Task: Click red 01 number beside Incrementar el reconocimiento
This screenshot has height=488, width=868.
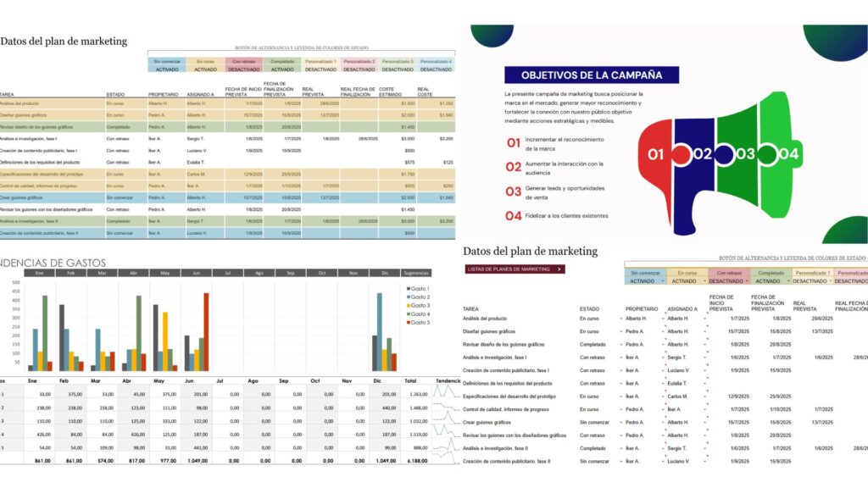Action: [514, 143]
